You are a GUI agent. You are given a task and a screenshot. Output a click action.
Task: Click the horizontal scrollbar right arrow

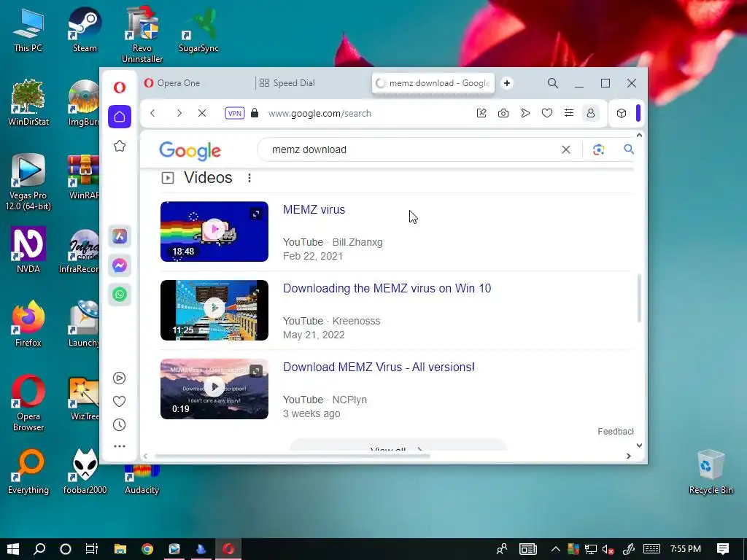pyautogui.click(x=628, y=456)
